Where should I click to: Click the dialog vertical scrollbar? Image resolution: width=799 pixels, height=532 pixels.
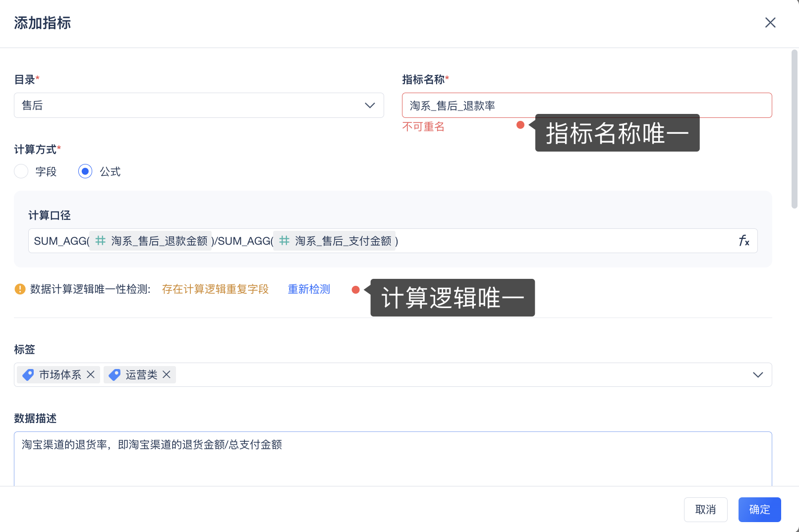click(x=795, y=129)
